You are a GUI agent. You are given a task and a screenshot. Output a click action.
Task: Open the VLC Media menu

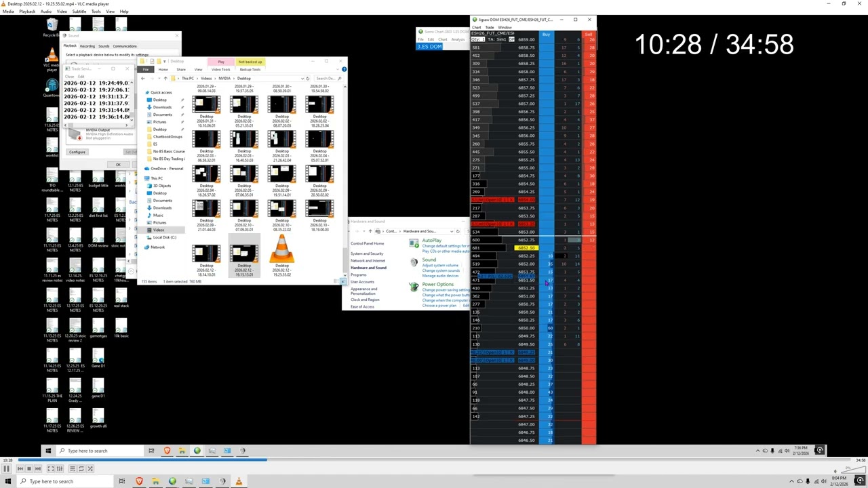[8, 12]
